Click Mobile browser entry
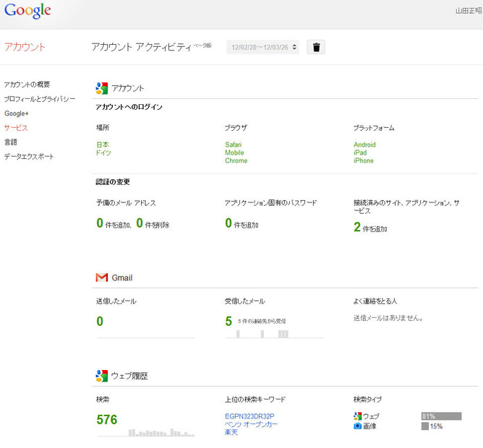The height and width of the screenshot is (448, 483). (234, 152)
